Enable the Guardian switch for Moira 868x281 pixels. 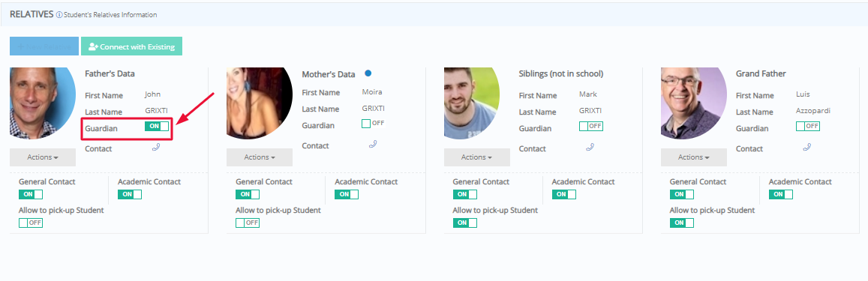coord(373,124)
